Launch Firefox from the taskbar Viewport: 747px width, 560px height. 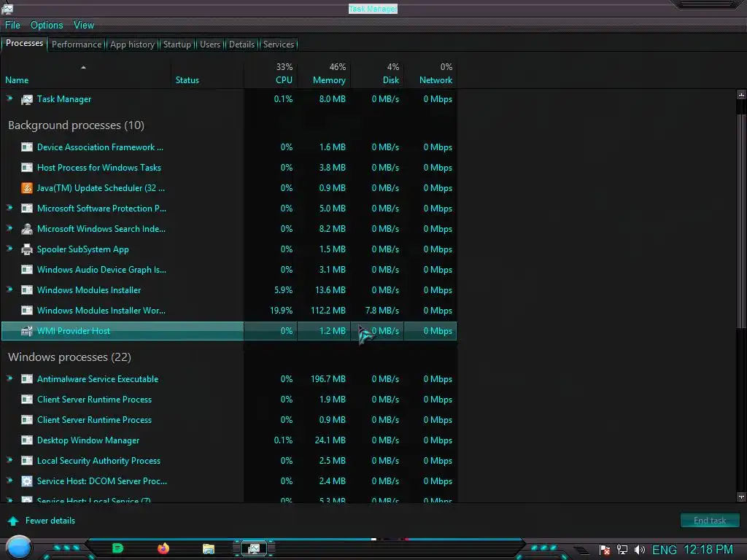click(163, 548)
